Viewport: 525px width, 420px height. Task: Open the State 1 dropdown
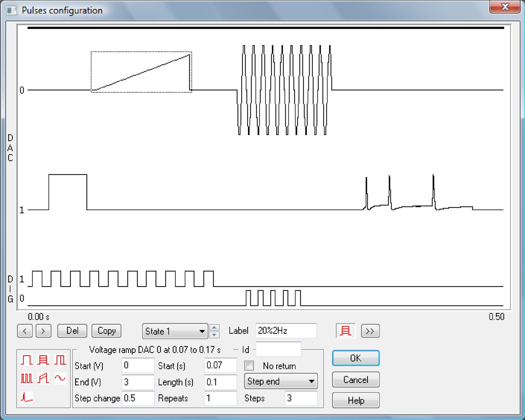[x=174, y=331]
